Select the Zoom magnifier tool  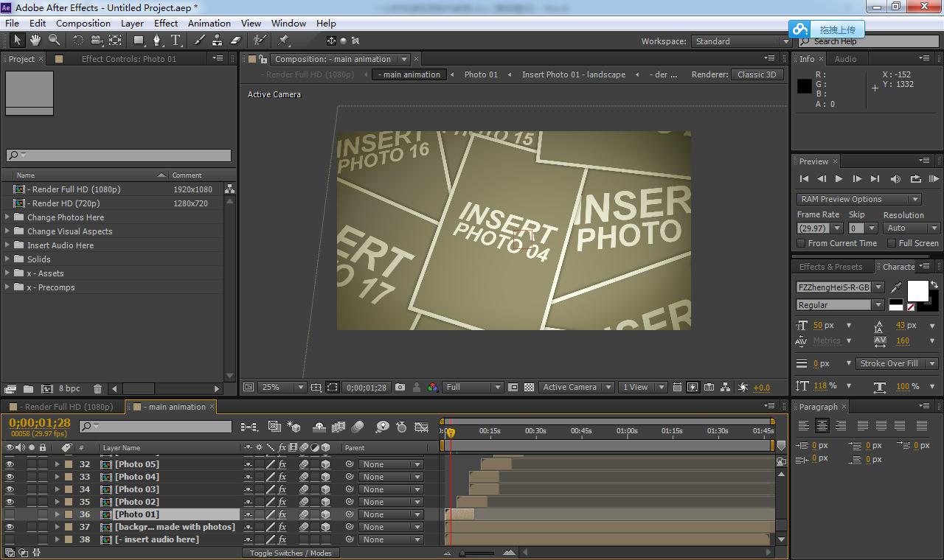[54, 41]
